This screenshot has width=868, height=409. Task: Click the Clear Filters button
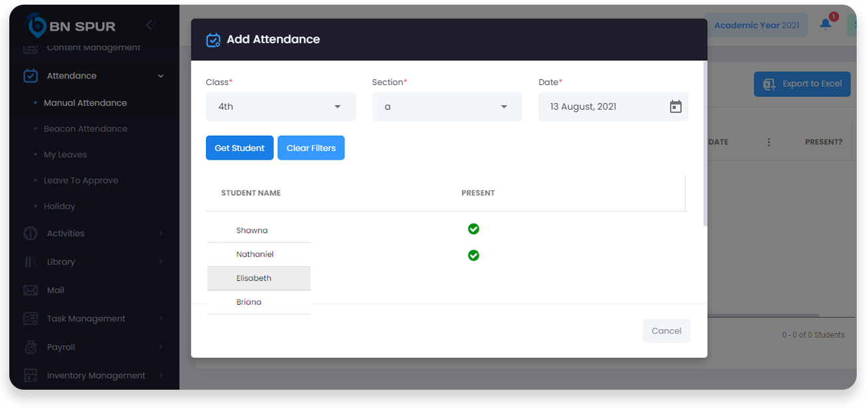tap(310, 148)
